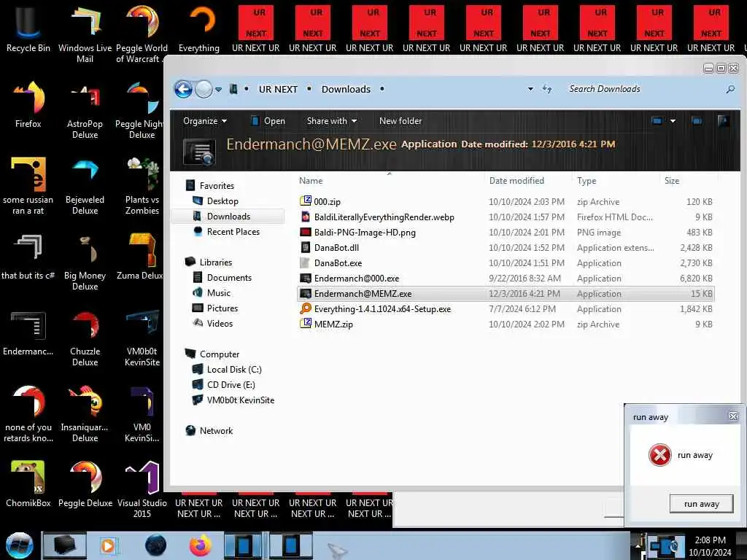Click the Explorer forward navigation arrow
This screenshot has height=560, width=747.
204,89
